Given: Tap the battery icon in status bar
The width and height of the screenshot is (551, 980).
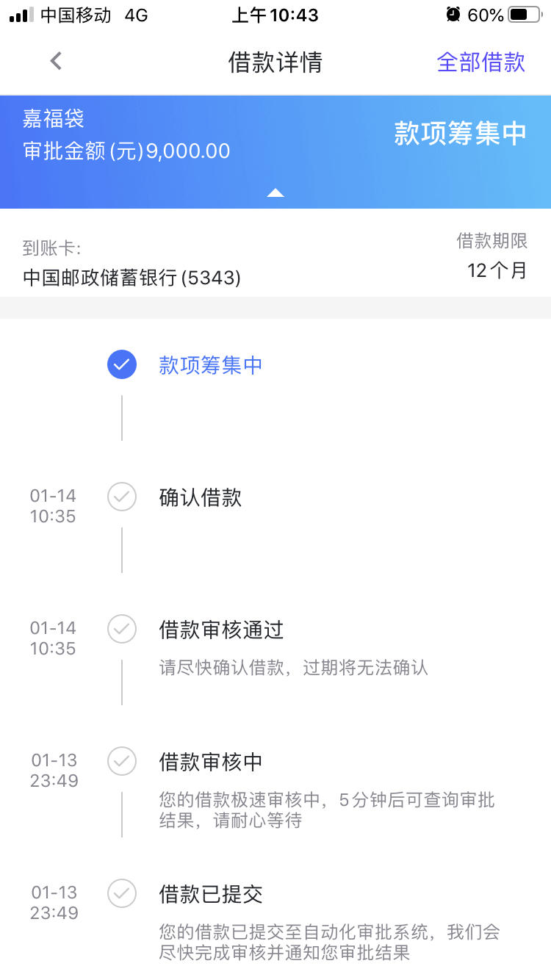Looking at the screenshot, I should [x=524, y=15].
